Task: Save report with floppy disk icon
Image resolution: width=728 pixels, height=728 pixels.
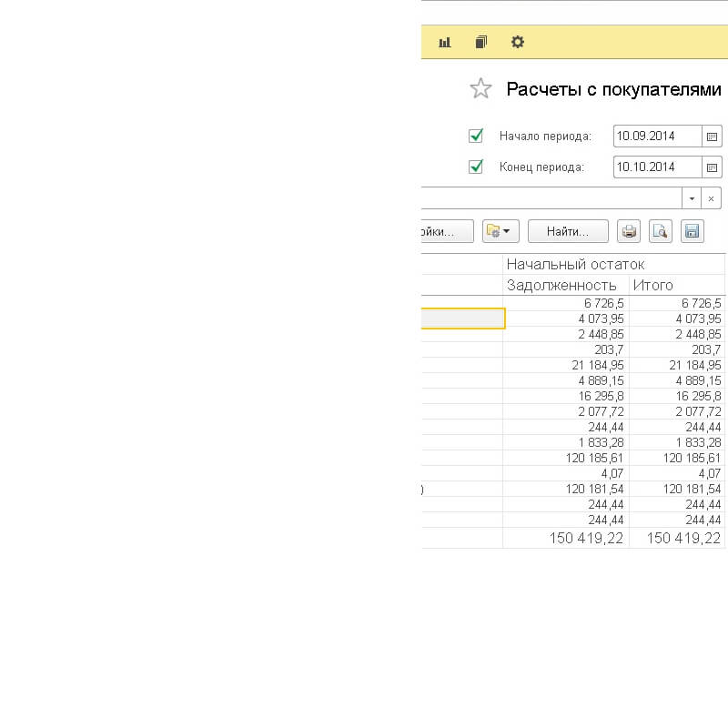Action: 692,231
